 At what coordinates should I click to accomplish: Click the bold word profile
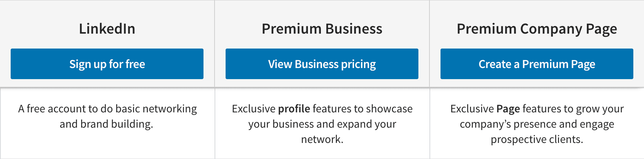point(294,109)
